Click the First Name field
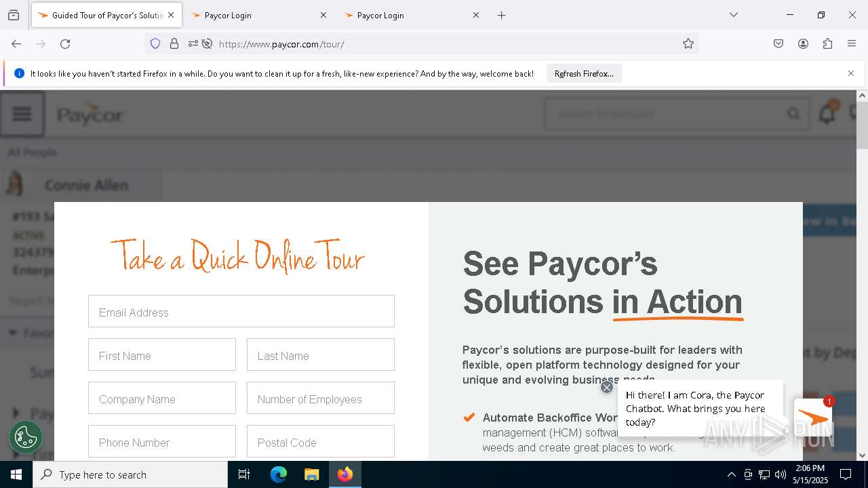The image size is (868, 488). [x=162, y=355]
